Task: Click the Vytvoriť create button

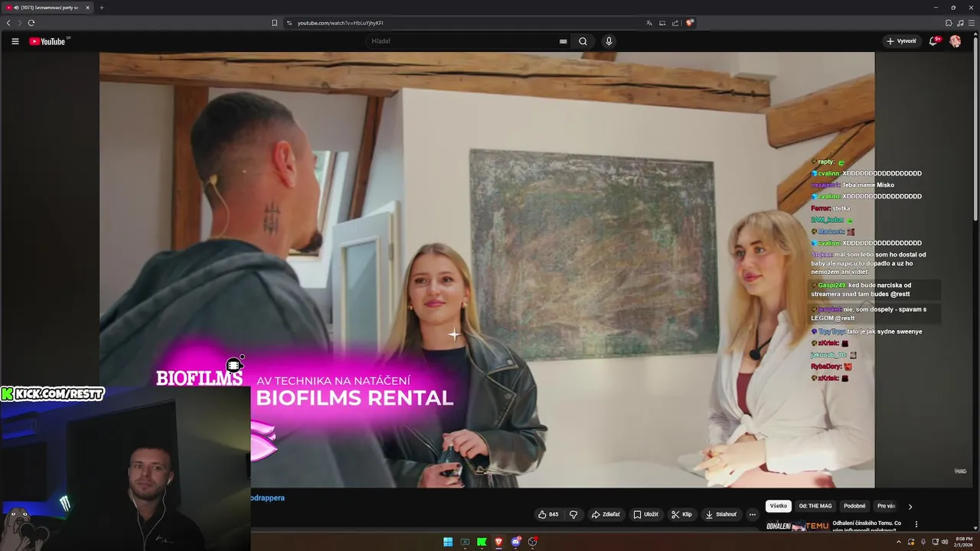Action: click(x=901, y=41)
